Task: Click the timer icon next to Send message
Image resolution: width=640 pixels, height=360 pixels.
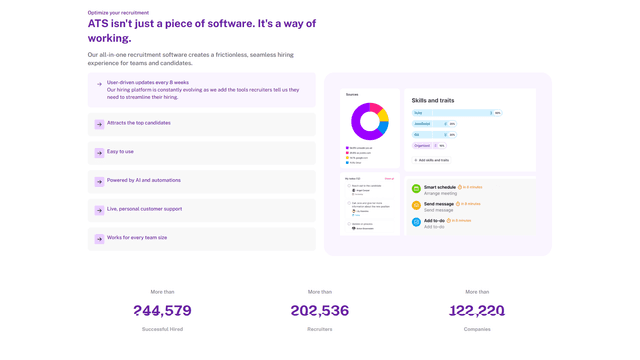Action: tap(458, 204)
